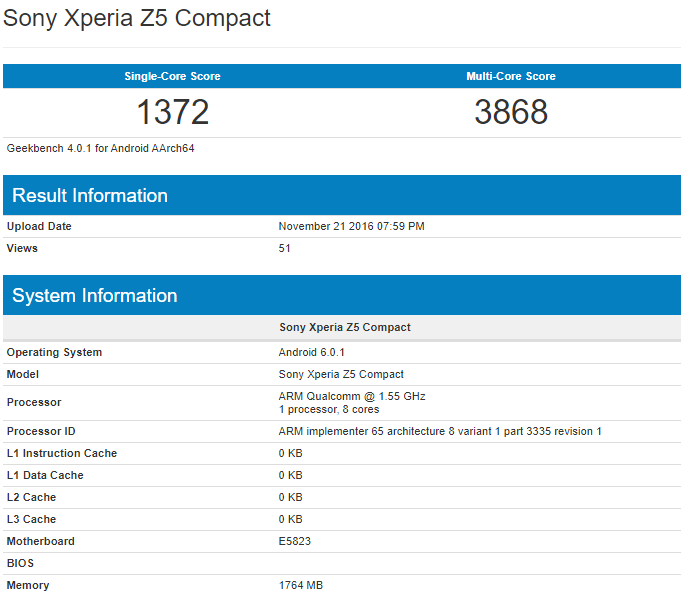Select the L1 Instruction Cache 0 KB value

[290, 453]
